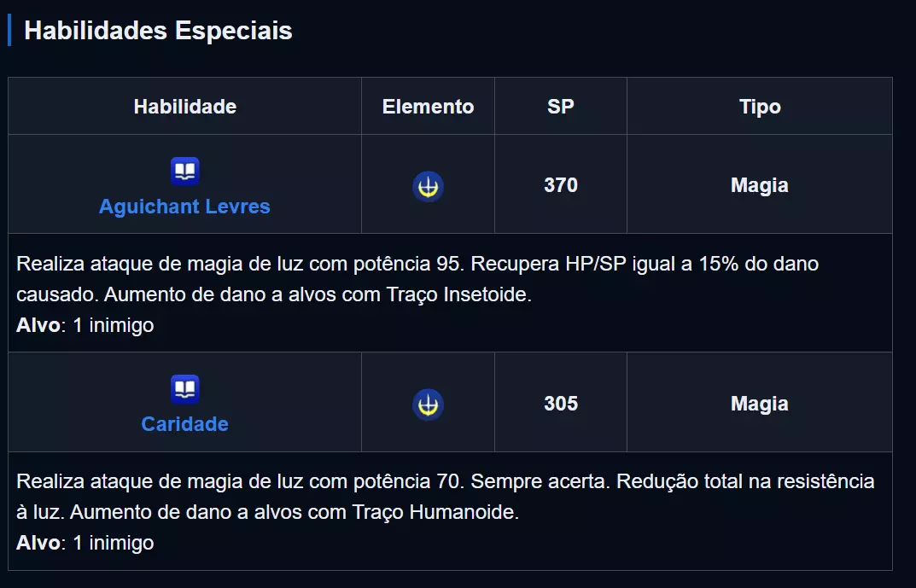
Task: Select the SP value 370
Action: point(560,185)
